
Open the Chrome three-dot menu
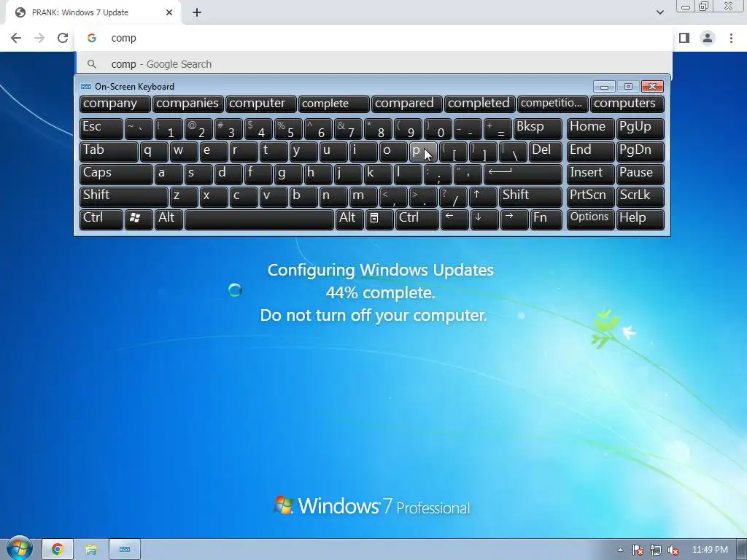[x=731, y=38]
